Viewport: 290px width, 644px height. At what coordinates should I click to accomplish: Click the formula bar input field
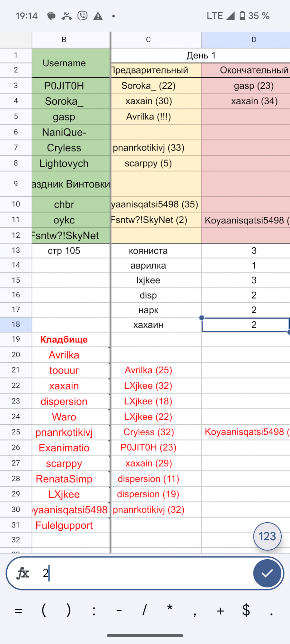pyautogui.click(x=145, y=573)
